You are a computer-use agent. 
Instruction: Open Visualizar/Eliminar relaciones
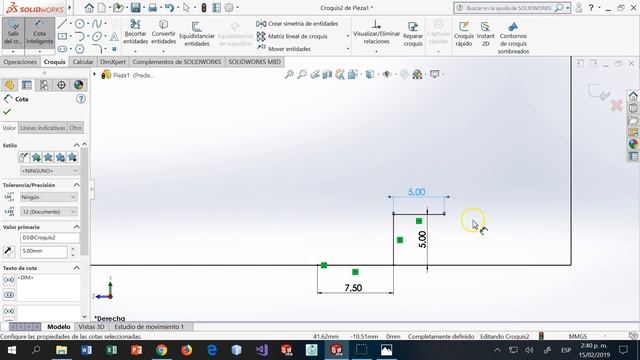coord(376,32)
